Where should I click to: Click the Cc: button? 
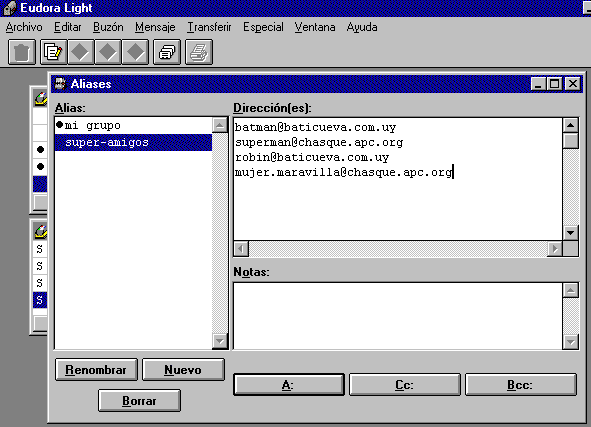click(405, 385)
